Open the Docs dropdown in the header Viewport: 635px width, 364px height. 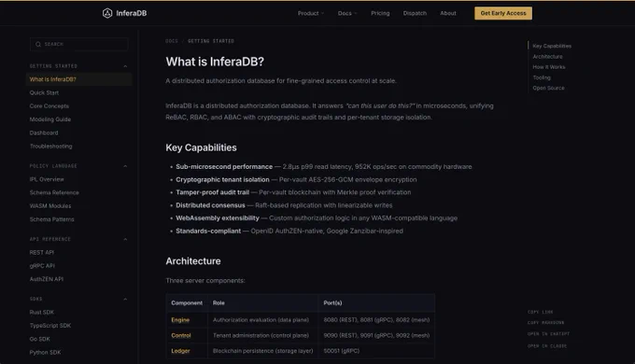pyautogui.click(x=347, y=13)
